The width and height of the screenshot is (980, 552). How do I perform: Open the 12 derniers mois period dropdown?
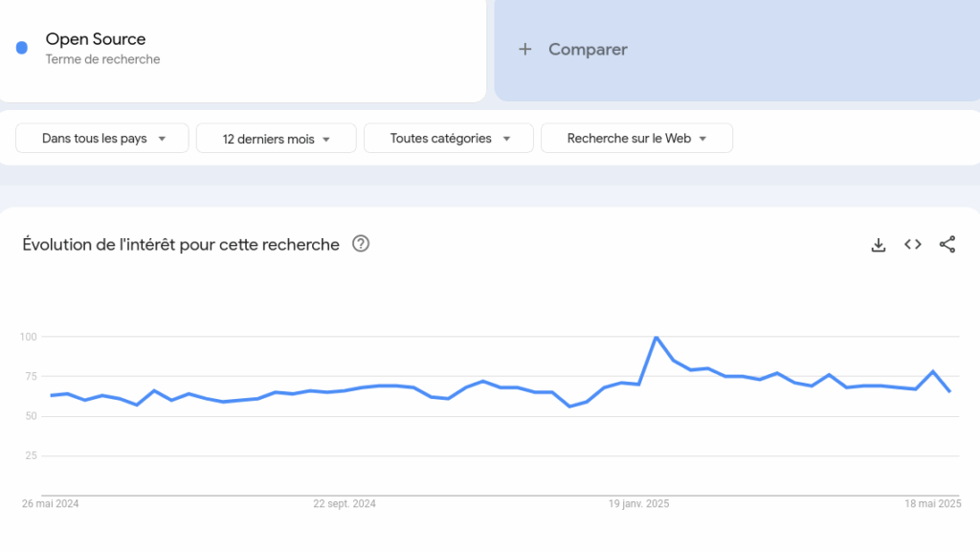277,138
